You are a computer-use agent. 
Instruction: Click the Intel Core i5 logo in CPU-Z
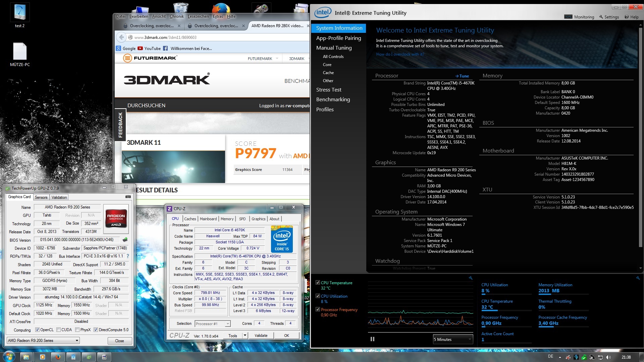click(282, 239)
